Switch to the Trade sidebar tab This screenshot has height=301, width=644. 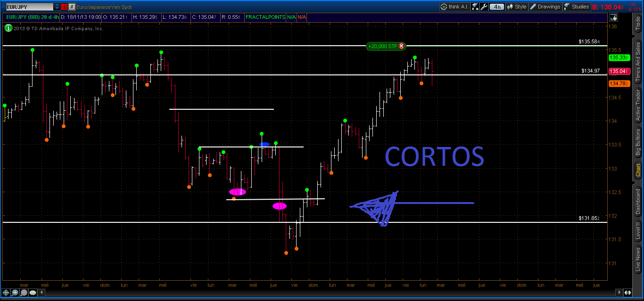[x=638, y=24]
